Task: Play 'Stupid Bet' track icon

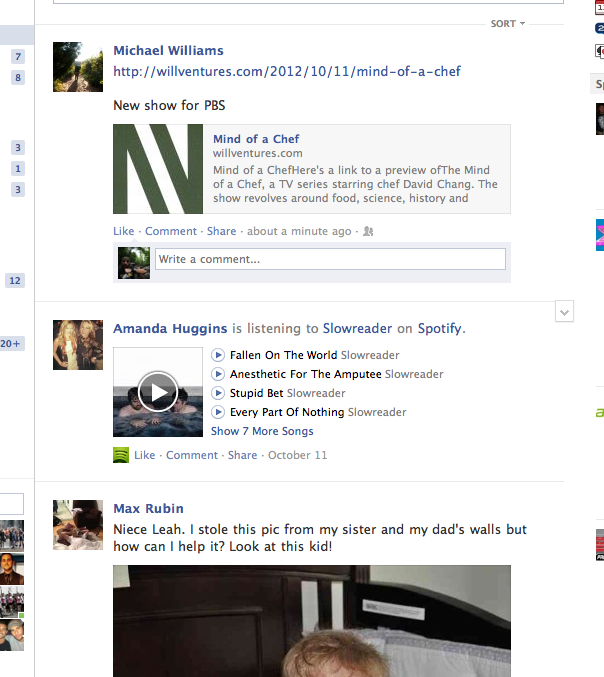Action: pos(218,393)
